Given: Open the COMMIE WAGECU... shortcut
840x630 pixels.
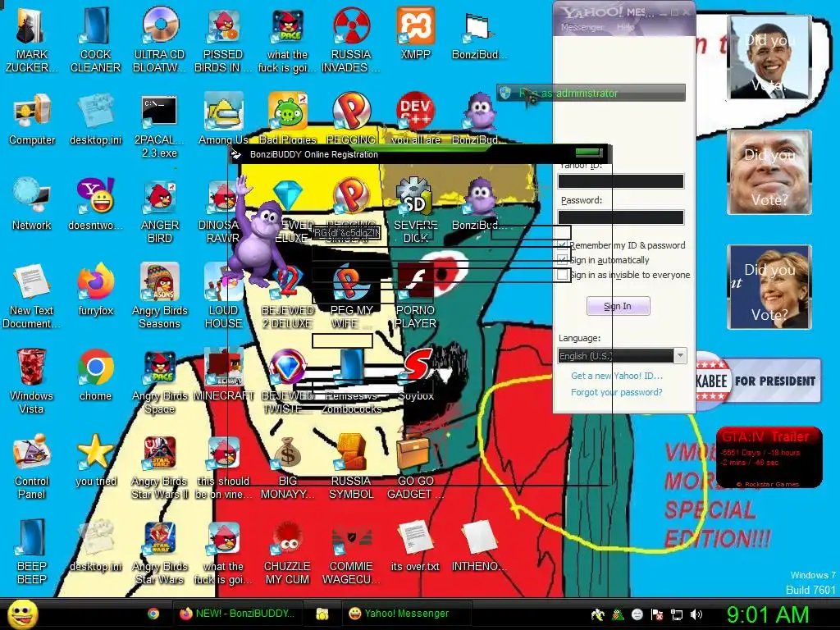Looking at the screenshot, I should (x=351, y=552).
